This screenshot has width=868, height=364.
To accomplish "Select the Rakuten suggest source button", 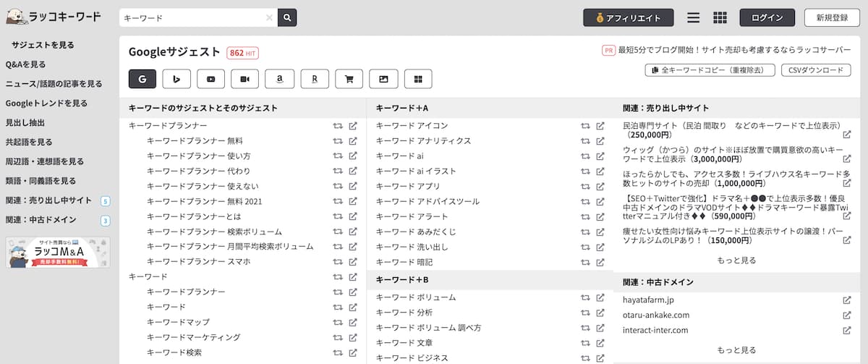I will (x=315, y=78).
